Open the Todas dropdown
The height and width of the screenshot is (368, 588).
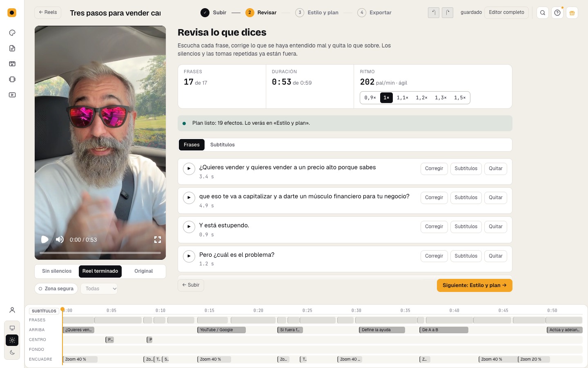99,289
